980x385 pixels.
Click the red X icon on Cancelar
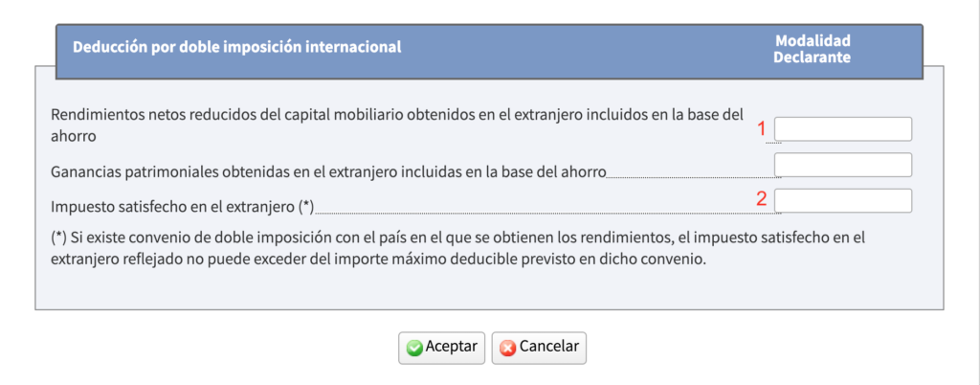pyautogui.click(x=507, y=348)
